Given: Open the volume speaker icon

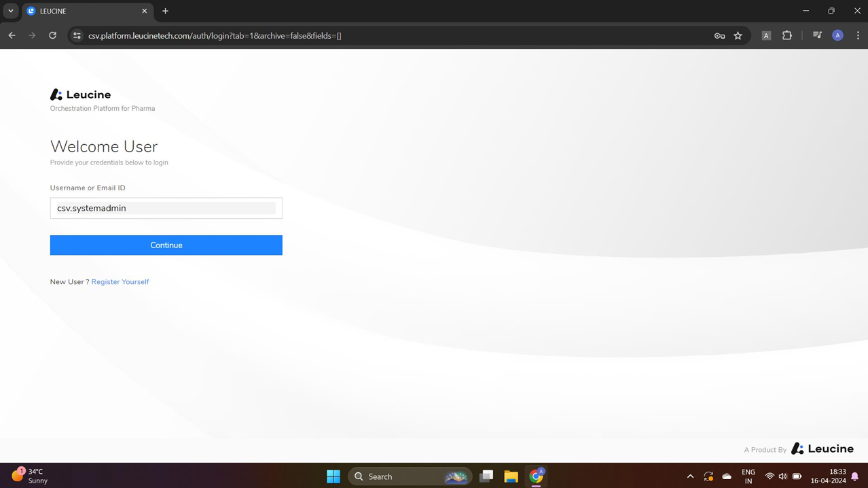Looking at the screenshot, I should 782,476.
